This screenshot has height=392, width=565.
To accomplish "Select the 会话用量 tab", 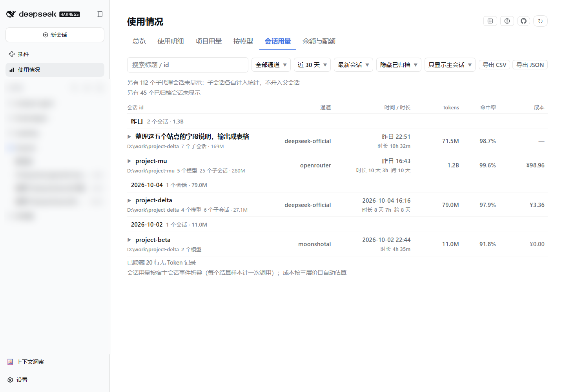I will (278, 41).
